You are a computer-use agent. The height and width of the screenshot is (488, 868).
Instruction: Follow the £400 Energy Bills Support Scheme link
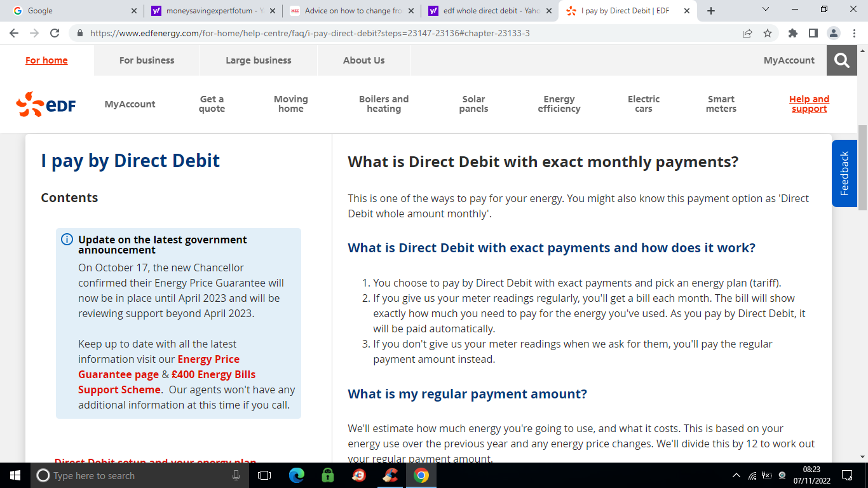pos(166,382)
